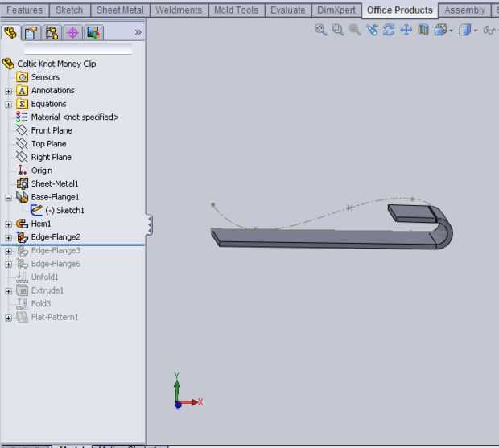Open the Display Style dropdown arrow

point(476,31)
